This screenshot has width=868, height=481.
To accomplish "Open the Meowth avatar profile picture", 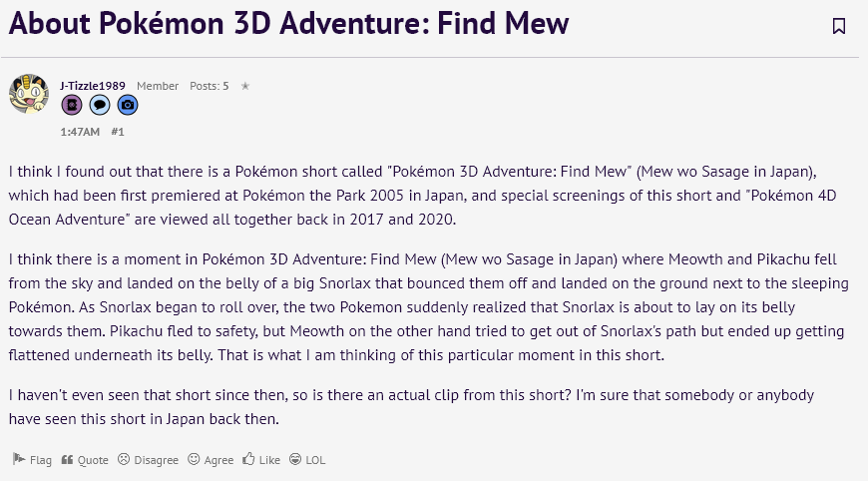I will (x=29, y=94).
